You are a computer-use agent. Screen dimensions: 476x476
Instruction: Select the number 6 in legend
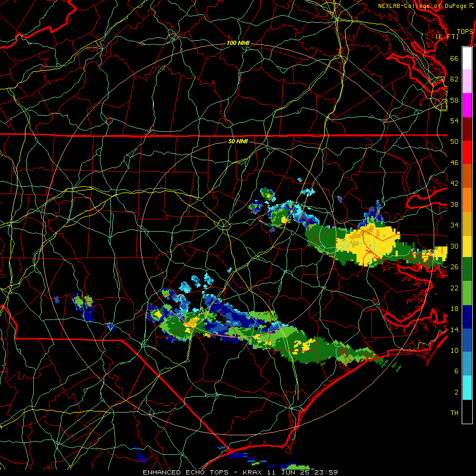(456, 371)
